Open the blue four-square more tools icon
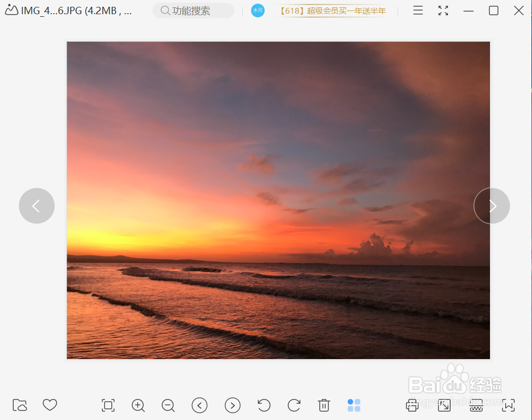 [x=354, y=405]
